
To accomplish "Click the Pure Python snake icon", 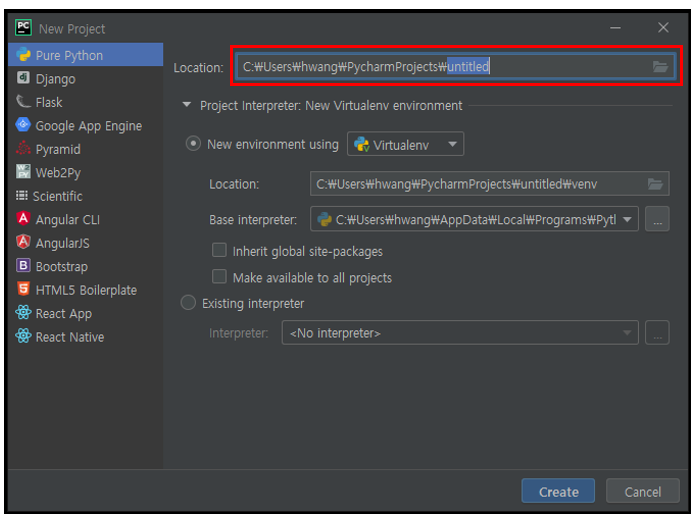I will coord(23,55).
